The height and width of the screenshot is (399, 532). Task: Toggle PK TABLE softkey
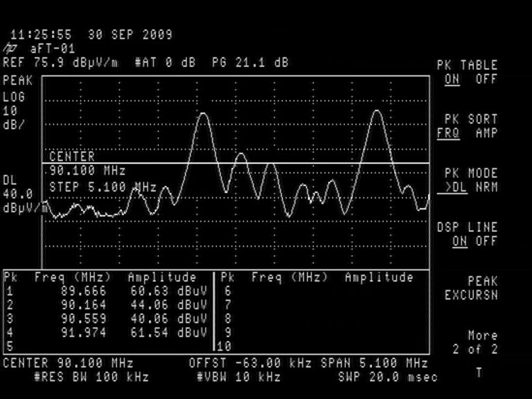coord(468,72)
